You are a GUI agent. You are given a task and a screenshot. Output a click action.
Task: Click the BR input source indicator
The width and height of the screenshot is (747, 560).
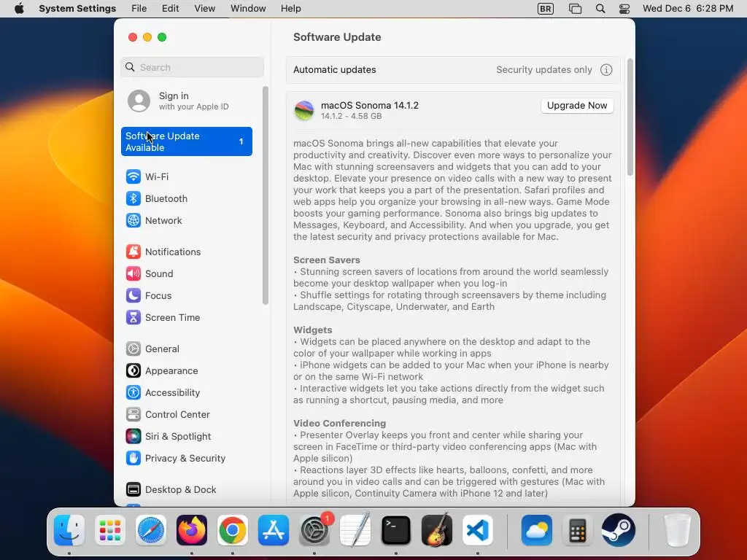tap(546, 9)
